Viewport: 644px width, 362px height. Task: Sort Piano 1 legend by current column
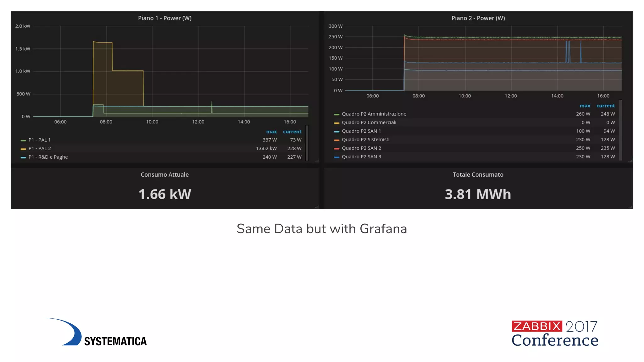(292, 132)
